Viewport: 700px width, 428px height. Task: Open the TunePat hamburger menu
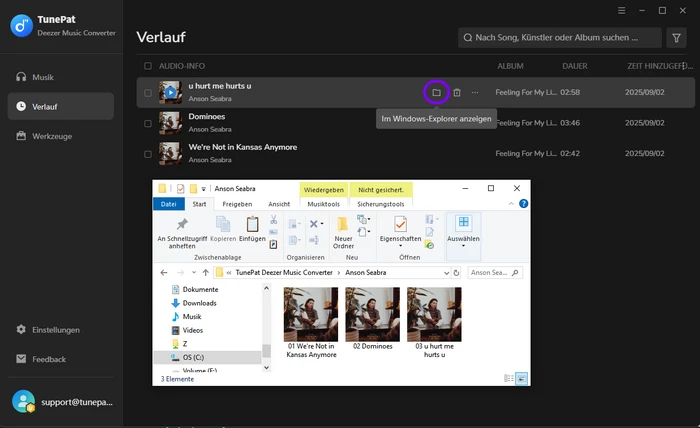tap(621, 11)
